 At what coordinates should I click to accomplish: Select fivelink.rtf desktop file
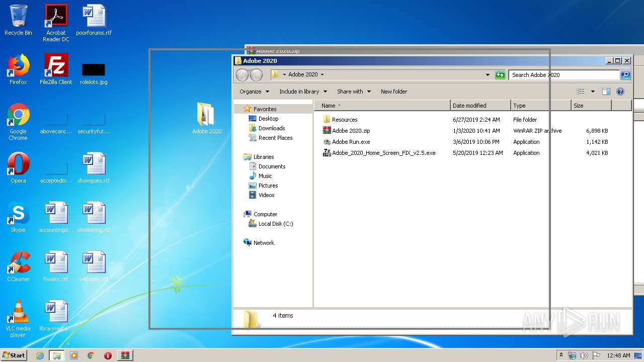[x=56, y=266]
